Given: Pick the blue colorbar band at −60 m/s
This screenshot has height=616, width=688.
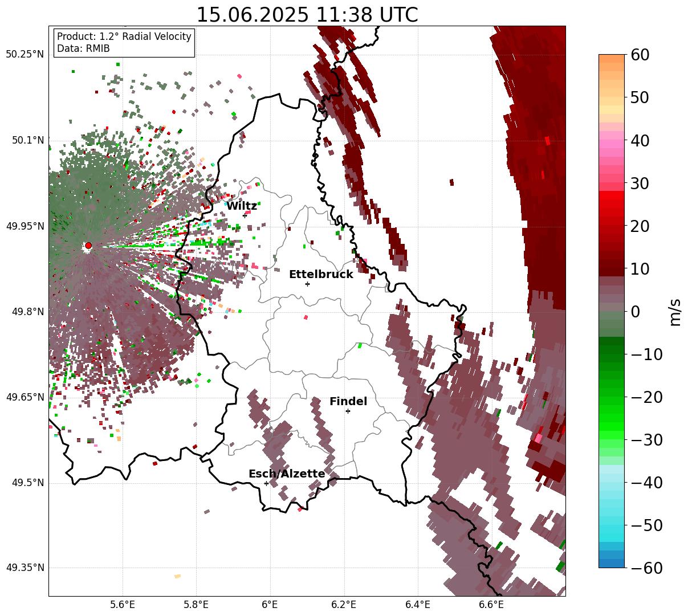Looking at the screenshot, I should coord(612,564).
